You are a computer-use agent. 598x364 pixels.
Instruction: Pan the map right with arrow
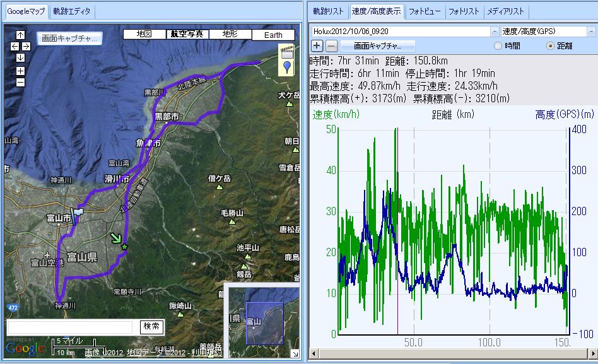tap(26, 46)
